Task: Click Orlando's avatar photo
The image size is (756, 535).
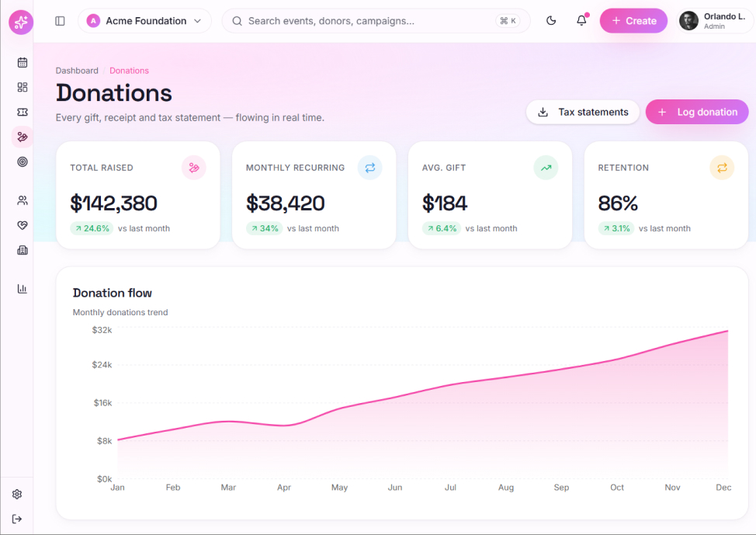Action: click(x=688, y=21)
